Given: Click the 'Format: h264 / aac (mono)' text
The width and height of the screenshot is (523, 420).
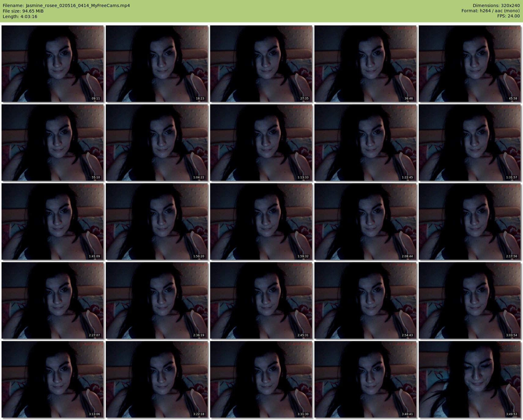Looking at the screenshot, I should point(491,11).
